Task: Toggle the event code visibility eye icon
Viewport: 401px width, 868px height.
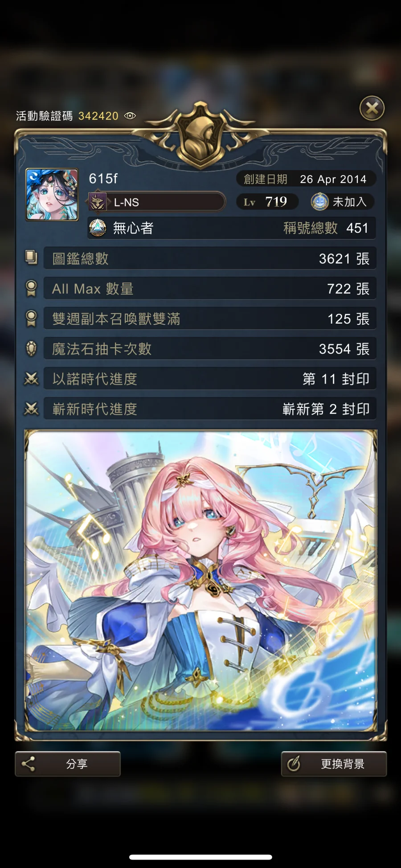Action: pyautogui.click(x=130, y=116)
